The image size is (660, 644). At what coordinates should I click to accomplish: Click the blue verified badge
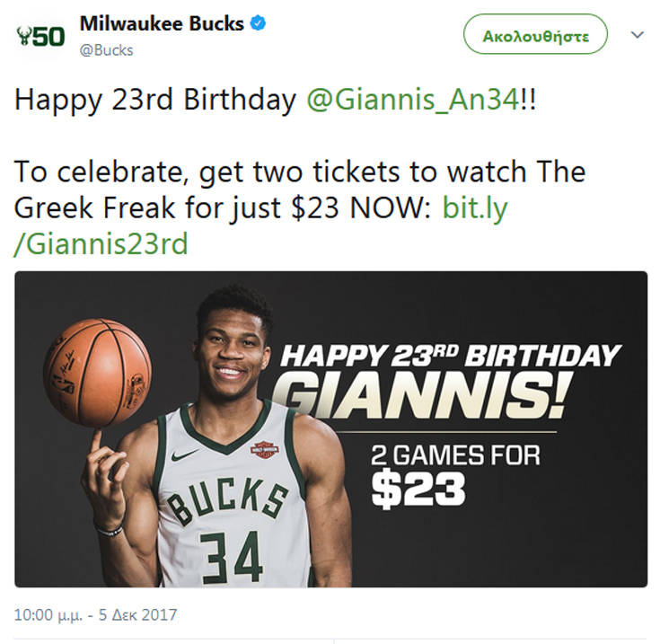pos(258,24)
